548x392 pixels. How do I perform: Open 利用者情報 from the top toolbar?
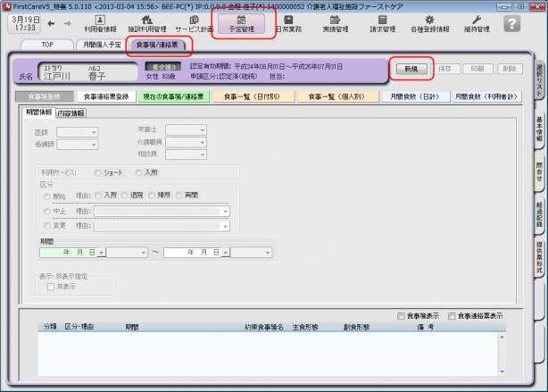(x=100, y=23)
